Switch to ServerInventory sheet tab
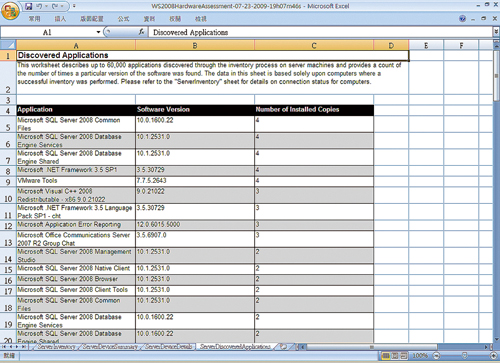This screenshot has width=500, height=363. pyautogui.click(x=56, y=347)
